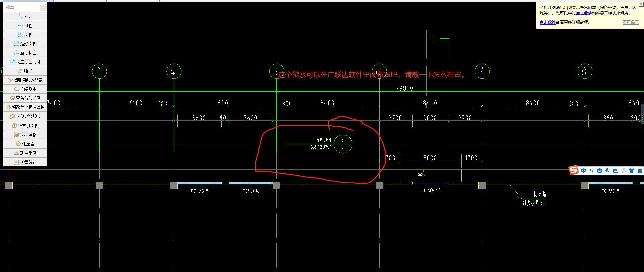Click axis bubble number 4
This screenshot has height=272, width=644.
[x=174, y=71]
